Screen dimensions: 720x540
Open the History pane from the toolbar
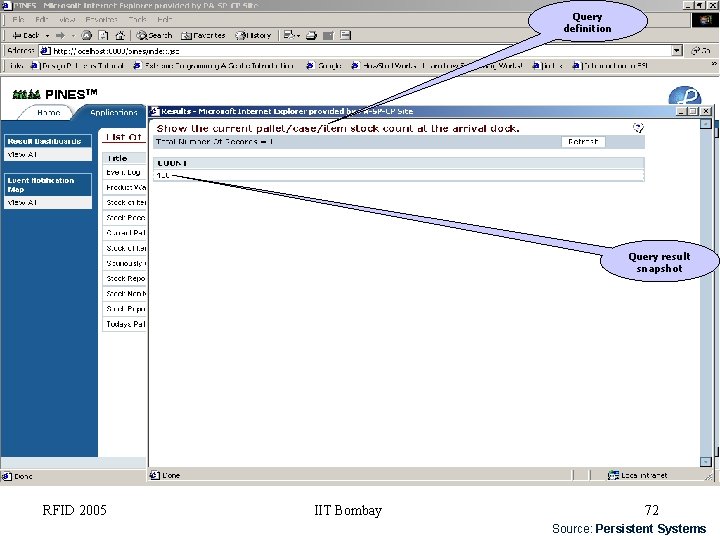coord(253,35)
